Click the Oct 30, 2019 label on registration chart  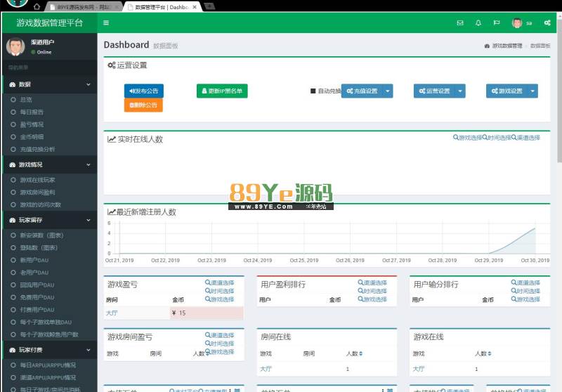coord(535,261)
